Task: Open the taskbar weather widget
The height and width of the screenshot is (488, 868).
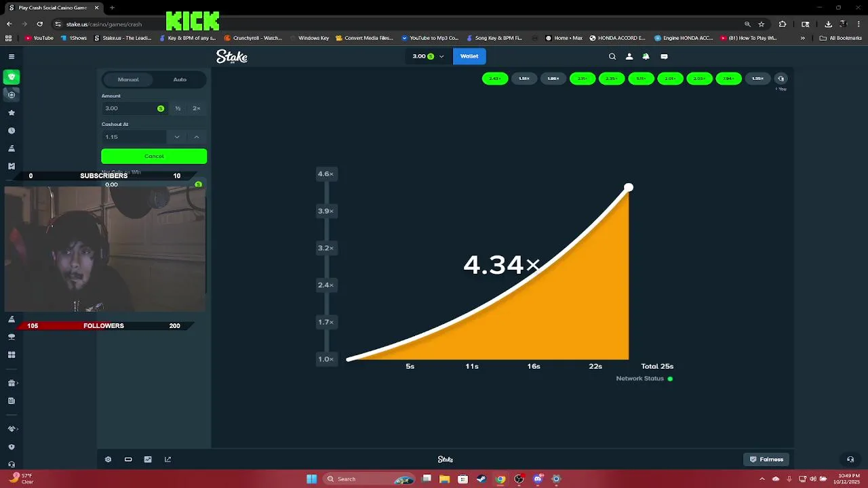Action: 20,479
